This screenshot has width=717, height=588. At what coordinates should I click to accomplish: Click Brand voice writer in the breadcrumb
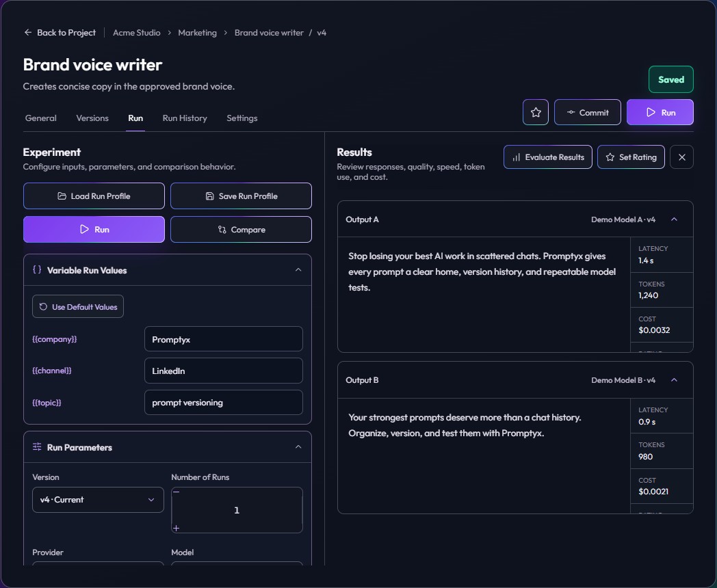coord(269,32)
